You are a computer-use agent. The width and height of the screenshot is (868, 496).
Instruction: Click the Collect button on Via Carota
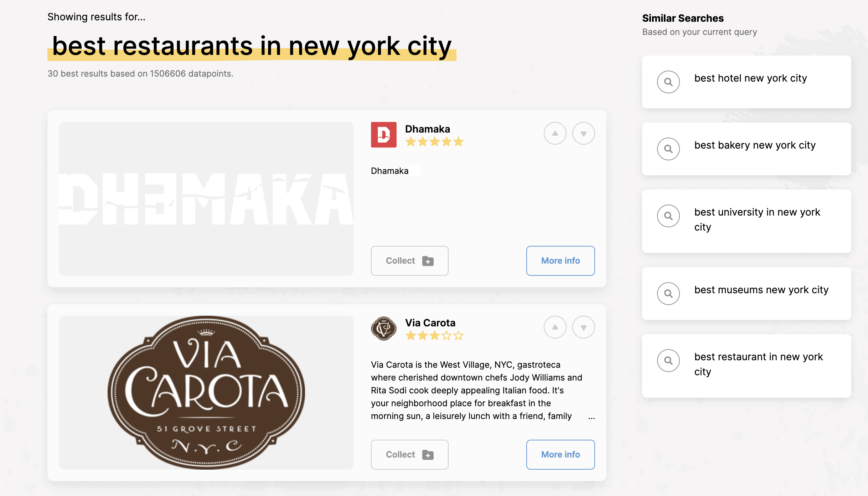pos(409,454)
